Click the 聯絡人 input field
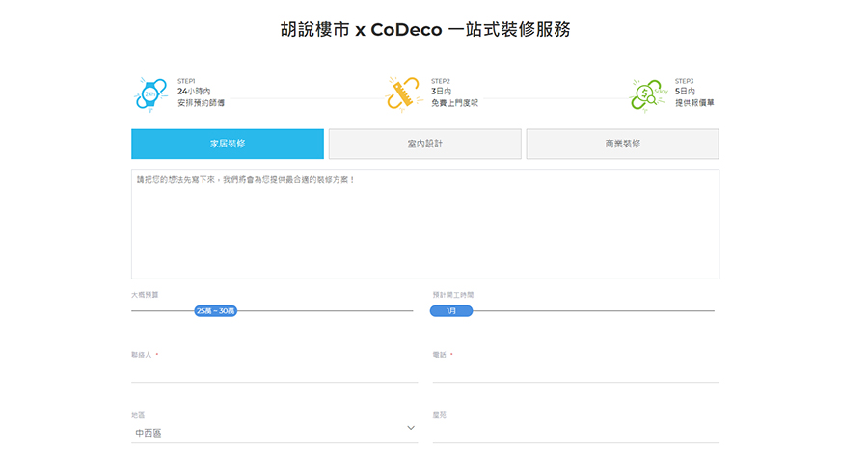Screen dimensions: 868x451 click(275, 371)
